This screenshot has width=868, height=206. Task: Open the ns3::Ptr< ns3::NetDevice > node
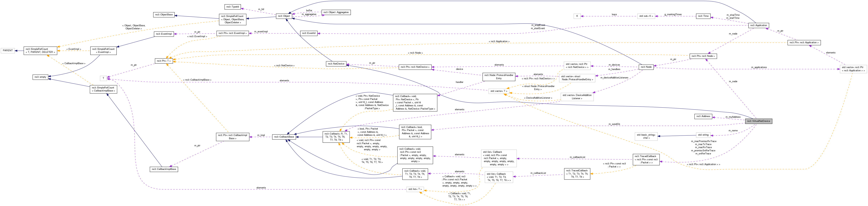pos(415,67)
